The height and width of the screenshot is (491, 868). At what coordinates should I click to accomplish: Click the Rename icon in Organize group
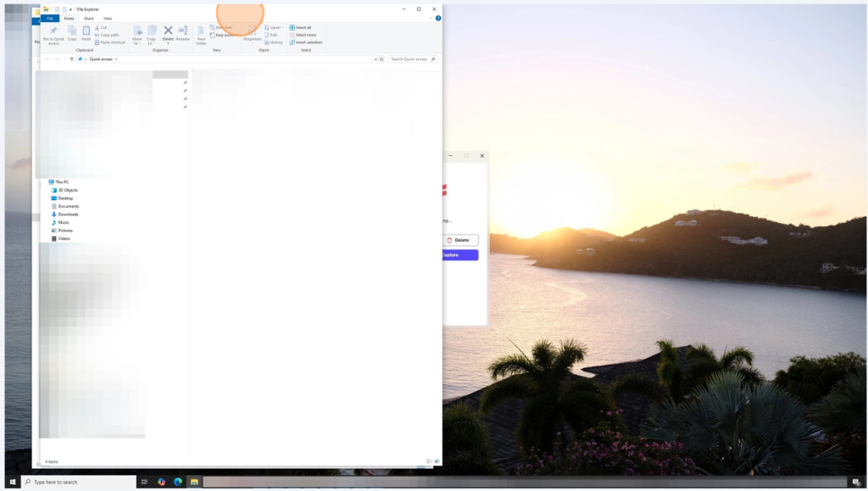[x=182, y=32]
